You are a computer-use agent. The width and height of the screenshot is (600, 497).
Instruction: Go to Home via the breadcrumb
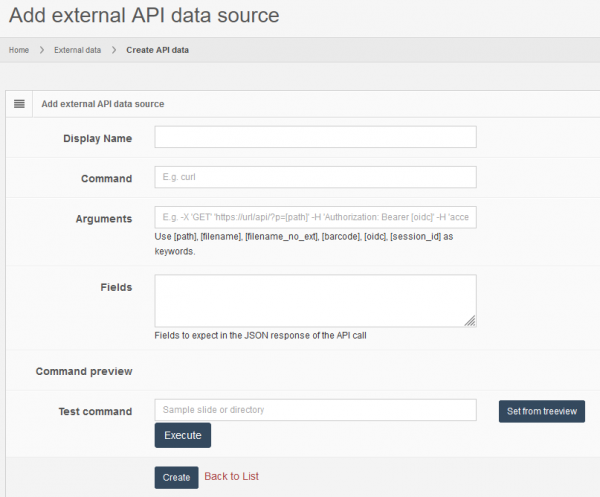tap(19, 50)
